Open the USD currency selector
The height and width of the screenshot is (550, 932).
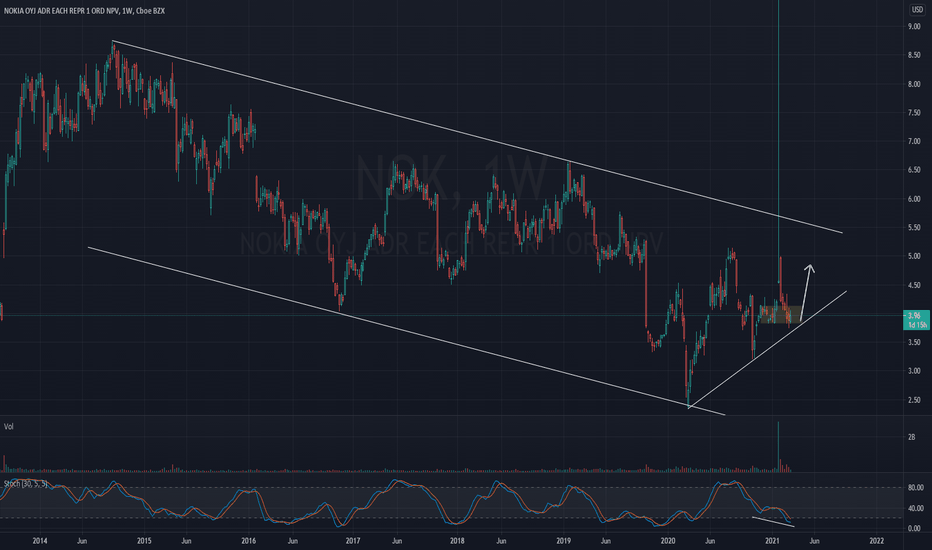[916, 10]
